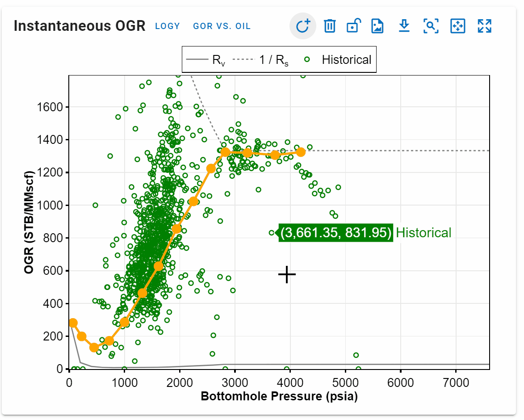
Task: Expand the chart to fullscreen
Action: click(x=484, y=26)
